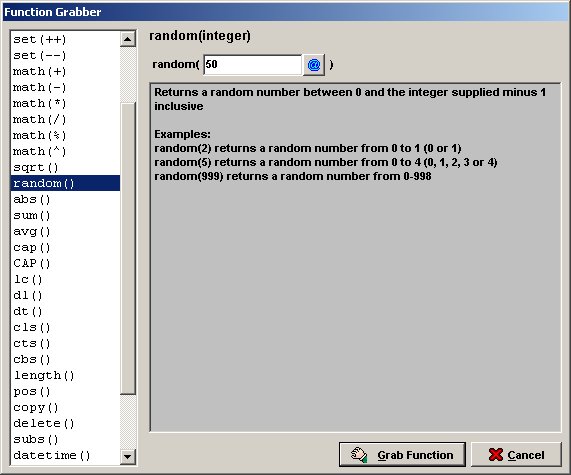The width and height of the screenshot is (571, 475).
Task: Click the function list scroll-down arrow
Action: (x=127, y=456)
